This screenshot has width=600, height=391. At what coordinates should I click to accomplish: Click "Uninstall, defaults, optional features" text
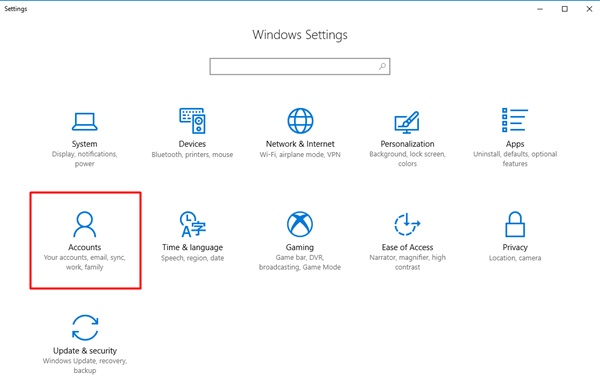coord(515,159)
